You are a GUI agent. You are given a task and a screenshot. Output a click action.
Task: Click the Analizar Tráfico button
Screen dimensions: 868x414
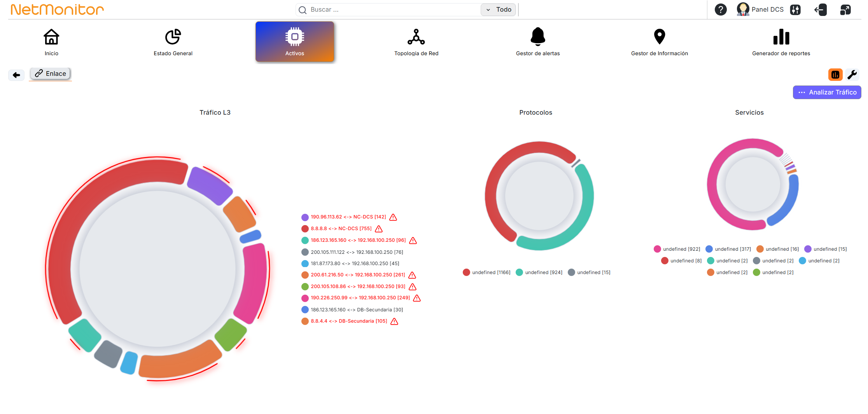pos(827,92)
